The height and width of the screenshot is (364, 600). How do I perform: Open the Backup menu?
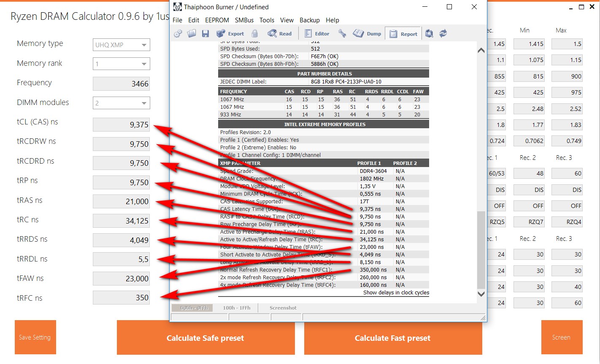pos(310,20)
